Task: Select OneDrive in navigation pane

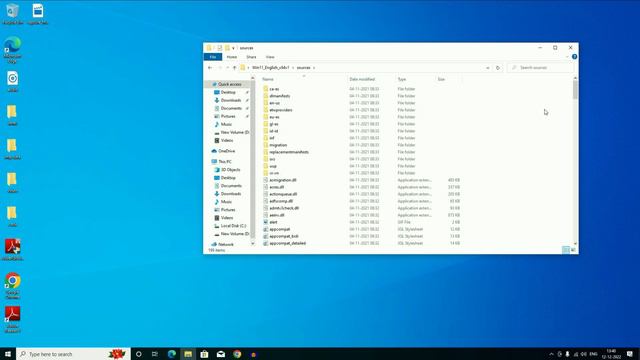Action: (x=227, y=151)
